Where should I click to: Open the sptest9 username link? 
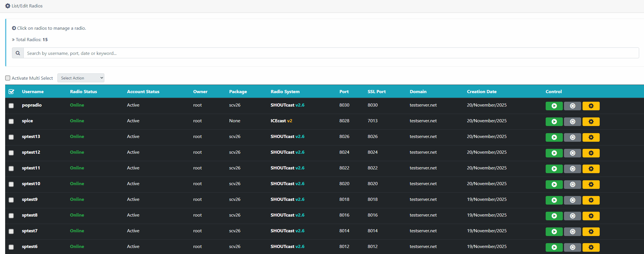point(30,199)
